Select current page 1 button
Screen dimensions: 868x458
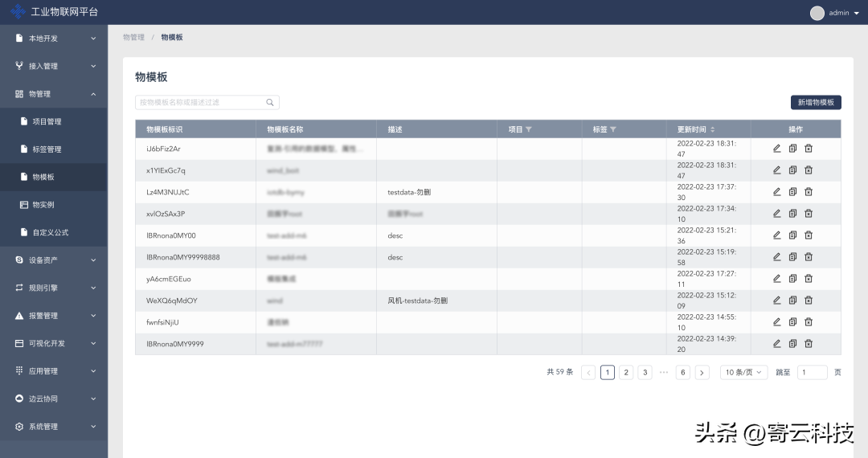(608, 372)
